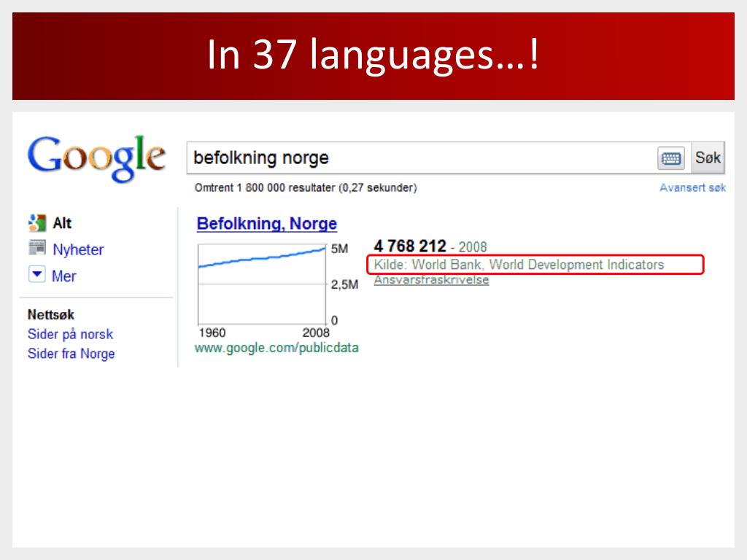The image size is (747, 560).
Task: Open the Ansvarsfraskrivelse link
Action: [431, 280]
